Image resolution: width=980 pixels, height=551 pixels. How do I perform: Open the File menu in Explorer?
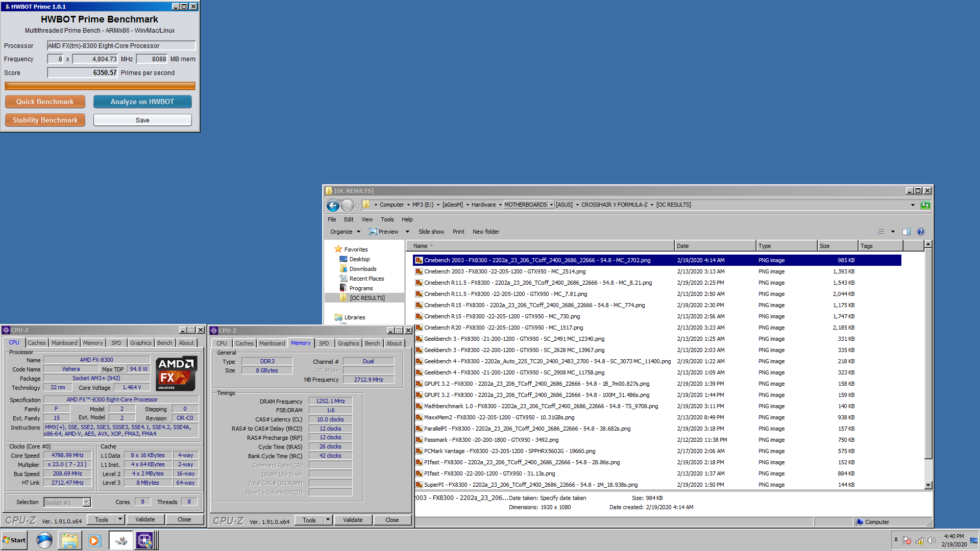coord(332,219)
